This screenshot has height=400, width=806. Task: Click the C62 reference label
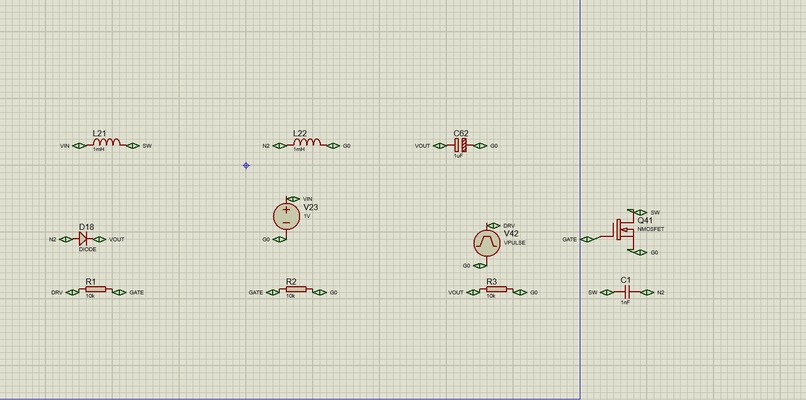pos(461,133)
